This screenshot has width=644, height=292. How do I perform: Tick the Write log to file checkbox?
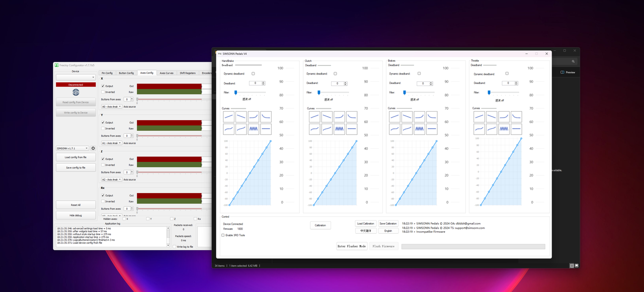pos(175,247)
